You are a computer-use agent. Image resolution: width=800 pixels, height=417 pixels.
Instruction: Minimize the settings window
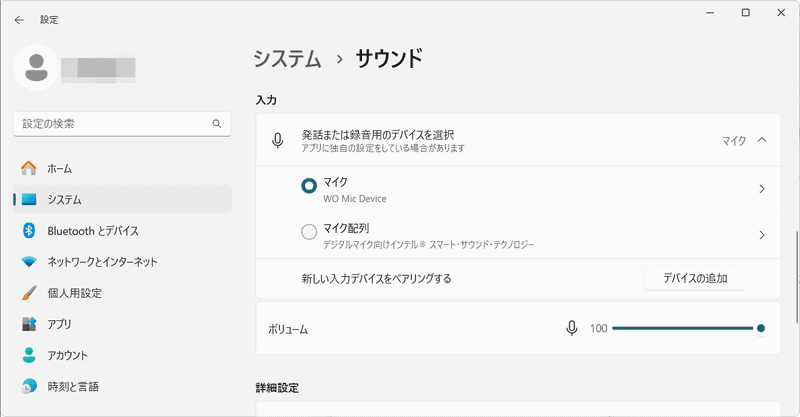click(710, 13)
